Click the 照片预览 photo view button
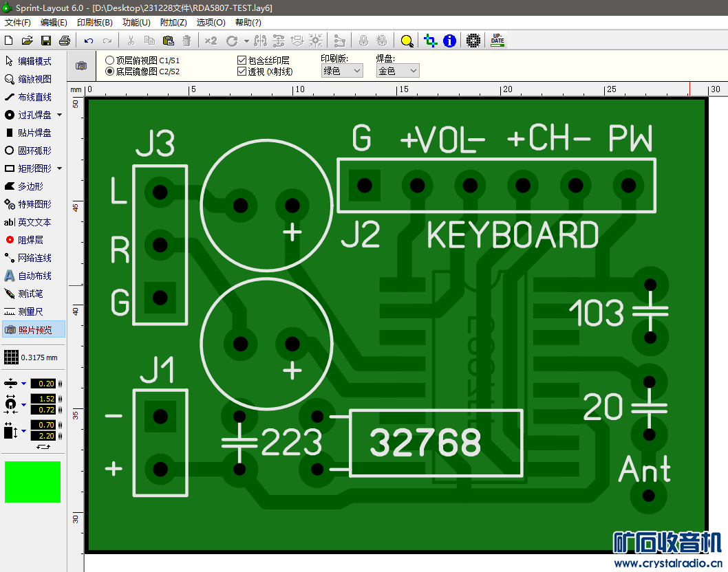Image resolution: width=728 pixels, height=572 pixels. coord(34,330)
